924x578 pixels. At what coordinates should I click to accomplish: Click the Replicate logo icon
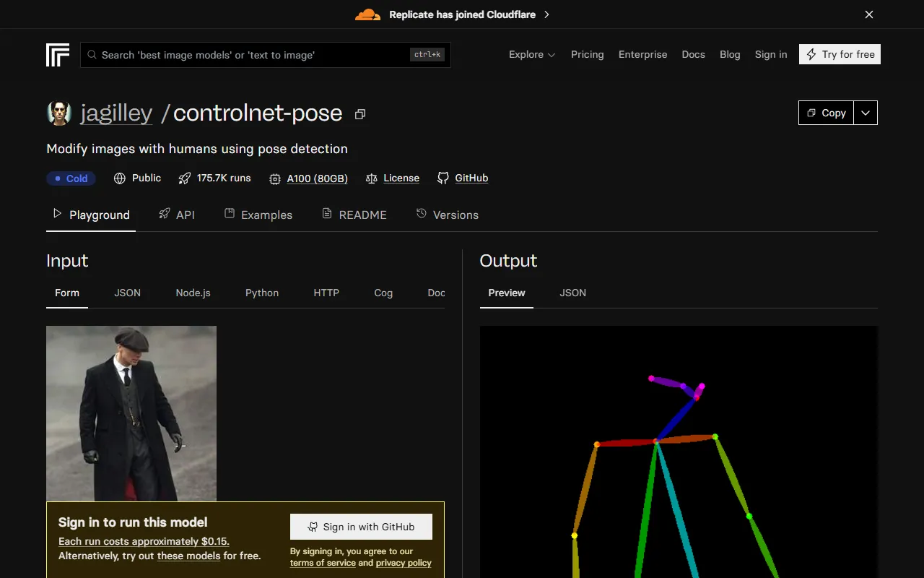58,55
